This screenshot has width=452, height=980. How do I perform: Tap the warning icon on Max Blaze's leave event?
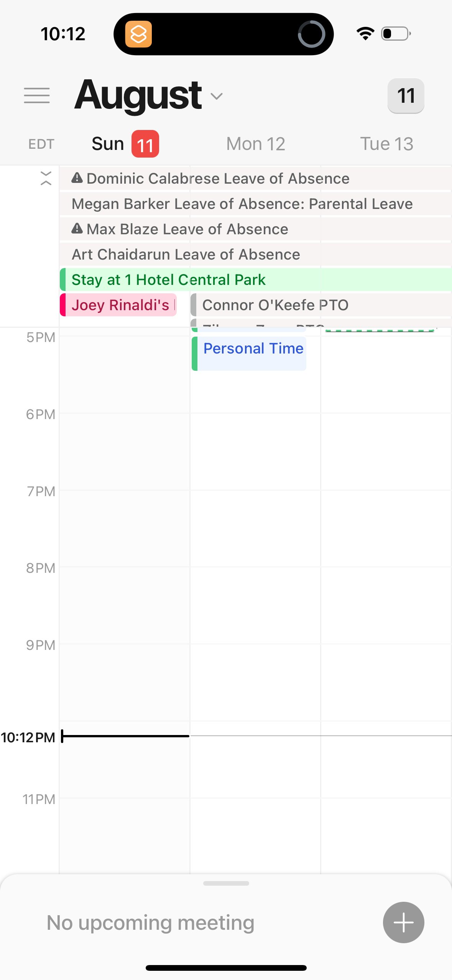point(77,229)
